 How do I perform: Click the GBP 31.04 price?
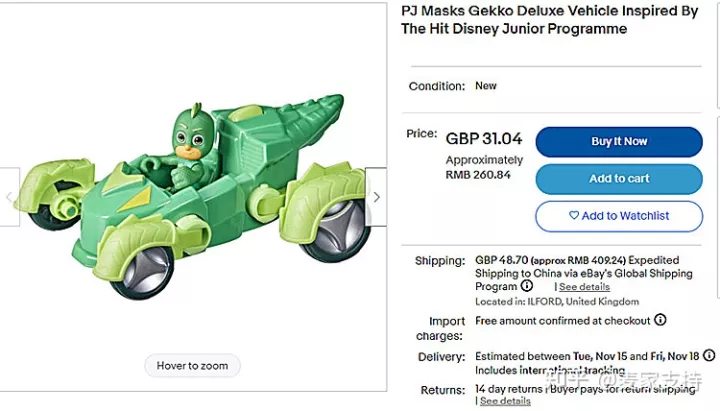click(484, 139)
